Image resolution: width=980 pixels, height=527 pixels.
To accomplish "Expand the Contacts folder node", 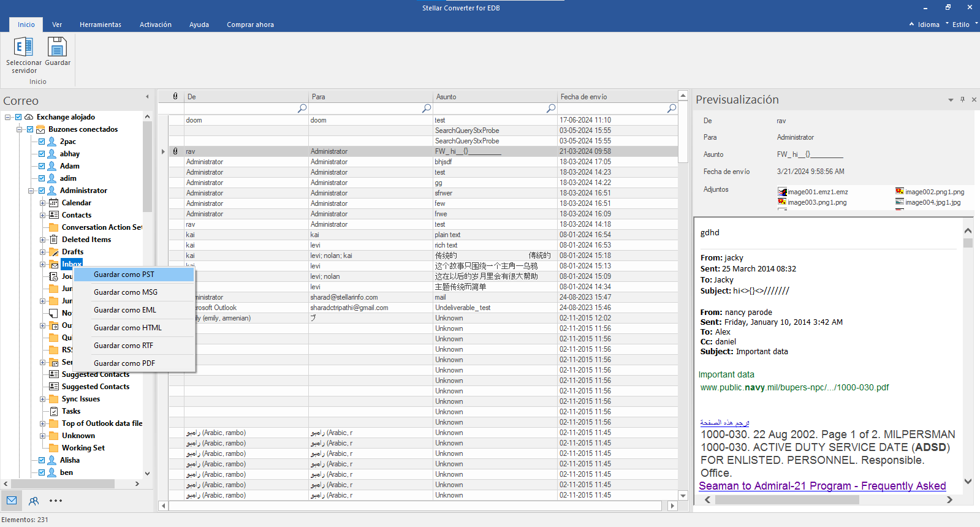I will click(43, 215).
